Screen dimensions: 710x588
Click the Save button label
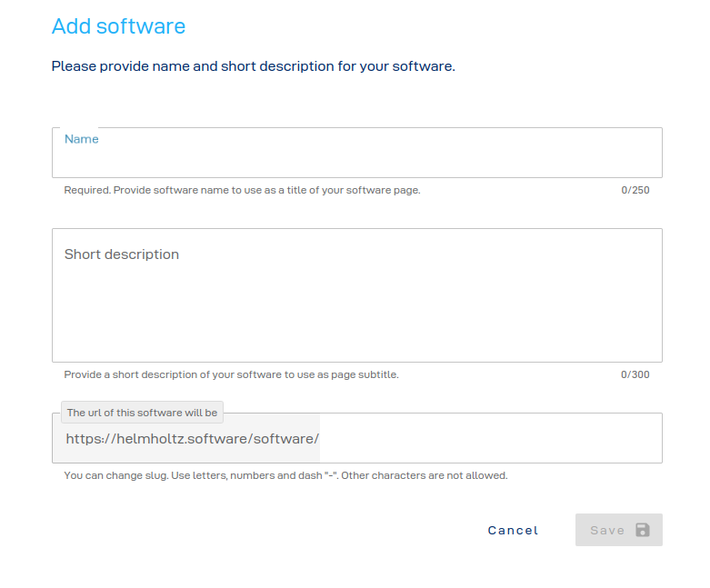607,530
